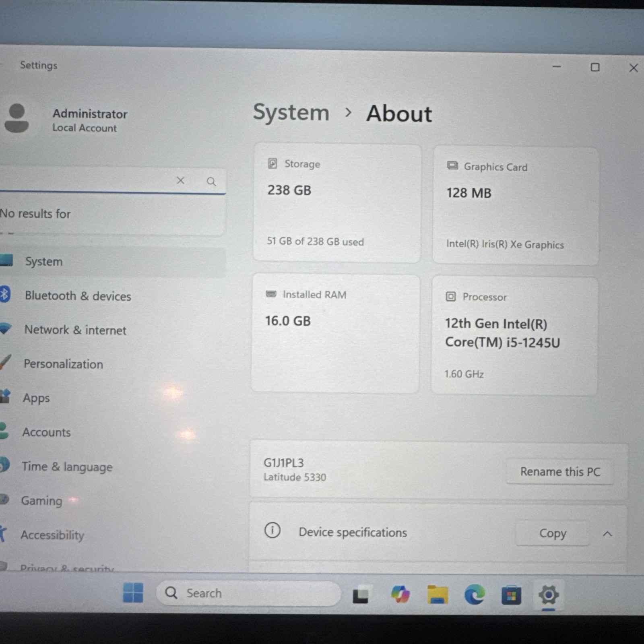Click the Processor chip icon
The image size is (644, 644).
[450, 297]
